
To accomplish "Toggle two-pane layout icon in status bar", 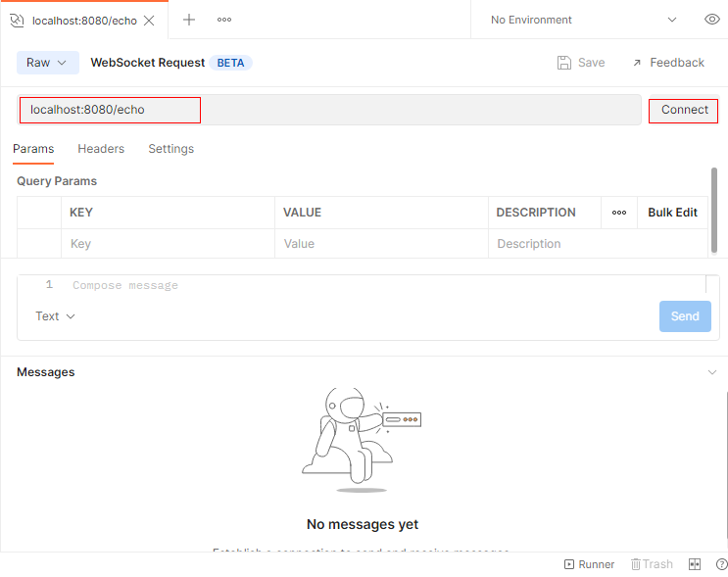I will pos(695,564).
